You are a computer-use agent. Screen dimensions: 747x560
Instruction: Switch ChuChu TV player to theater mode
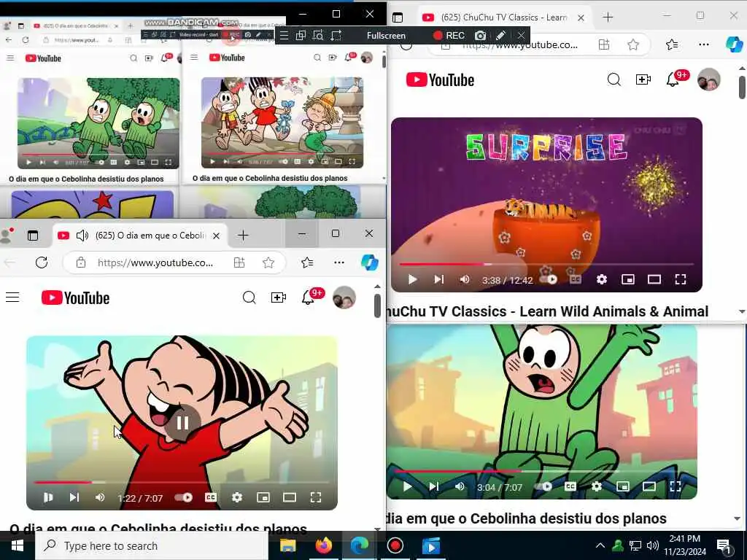point(654,279)
